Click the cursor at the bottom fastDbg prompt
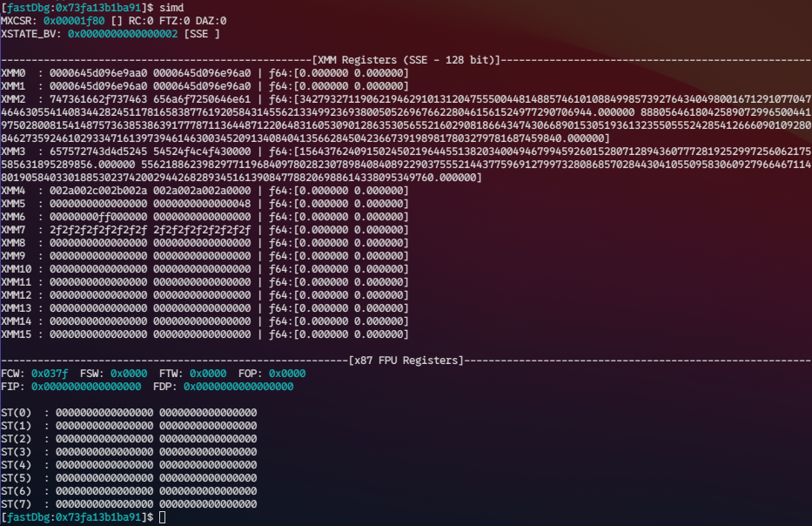The image size is (812, 526). [163, 517]
